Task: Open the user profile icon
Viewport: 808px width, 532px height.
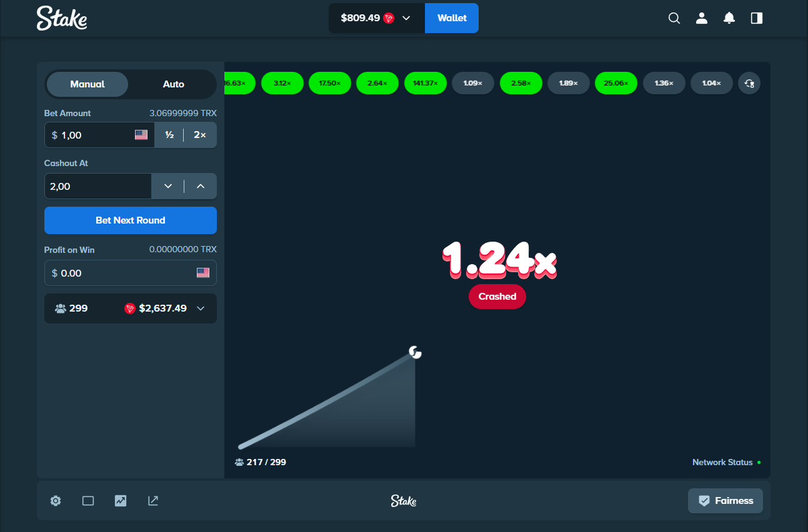Action: pos(702,18)
